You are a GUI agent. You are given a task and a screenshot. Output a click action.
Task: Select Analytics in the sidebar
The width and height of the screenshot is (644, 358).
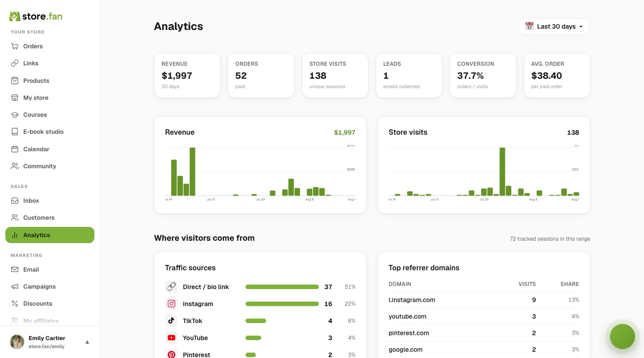(x=50, y=235)
